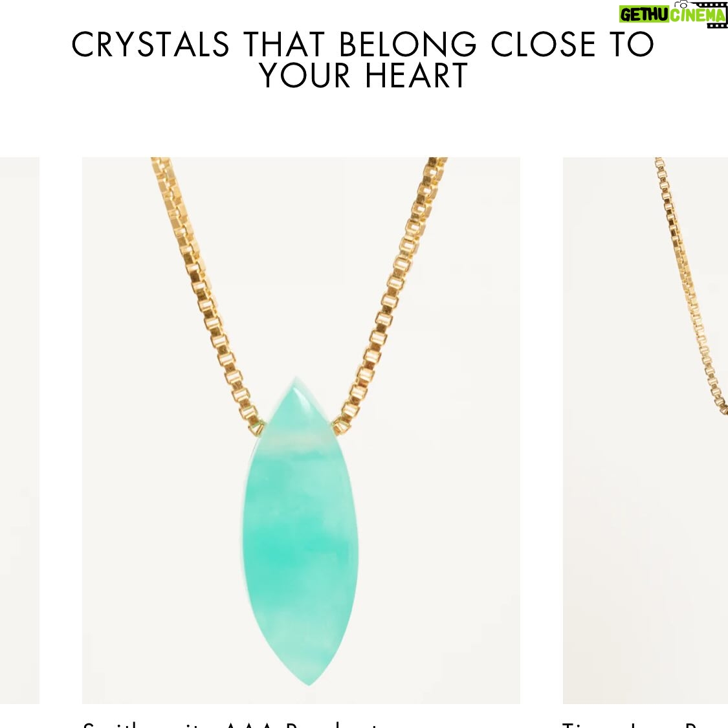
Task: Click the camera icon in the Gethu Cinema logo
Action: pyautogui.click(x=681, y=5)
